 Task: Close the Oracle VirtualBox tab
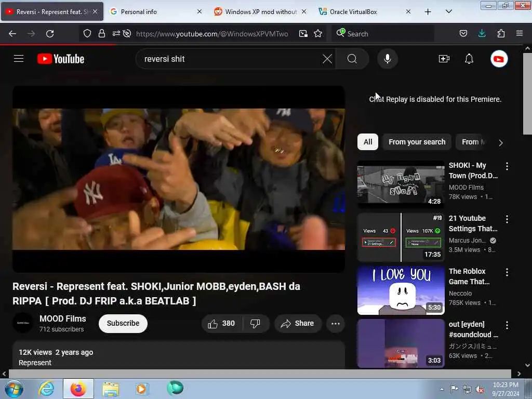[x=408, y=11]
